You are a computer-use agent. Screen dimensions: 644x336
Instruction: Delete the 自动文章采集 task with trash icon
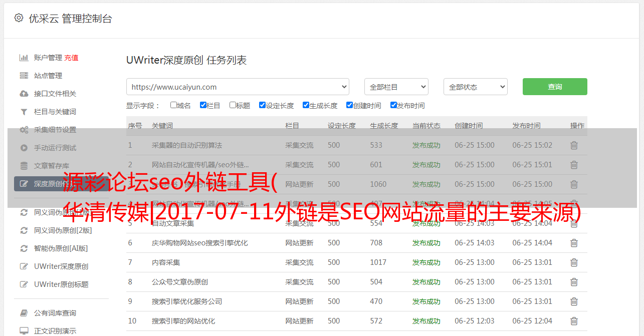[574, 223]
